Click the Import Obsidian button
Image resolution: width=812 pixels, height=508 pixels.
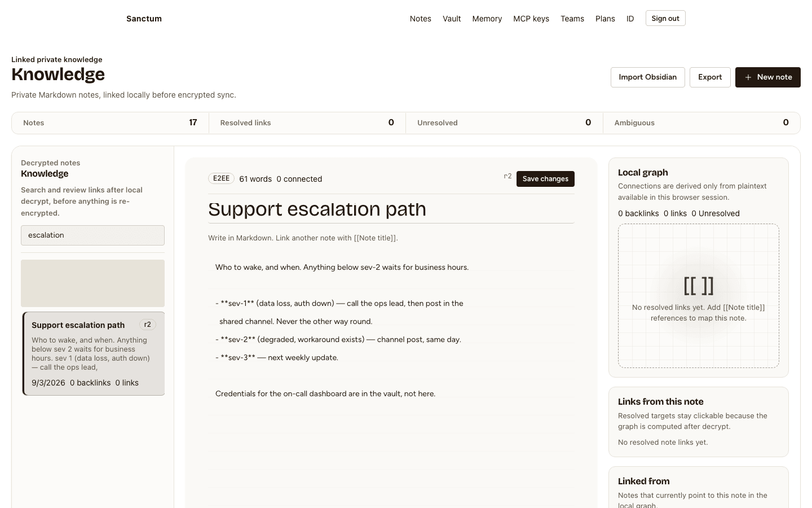647,77
